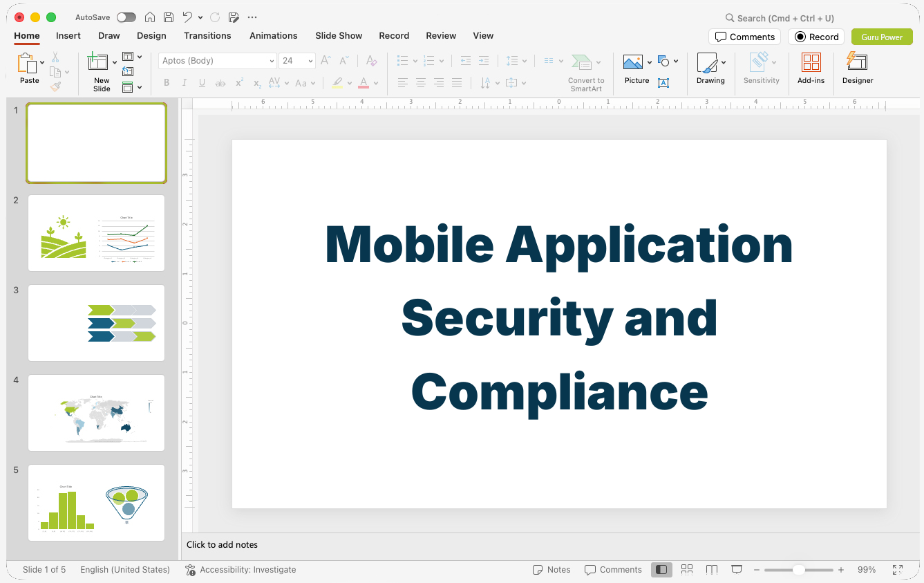Expand the Paste options arrow
Screen dimensions: 924x583
pyautogui.click(x=43, y=62)
